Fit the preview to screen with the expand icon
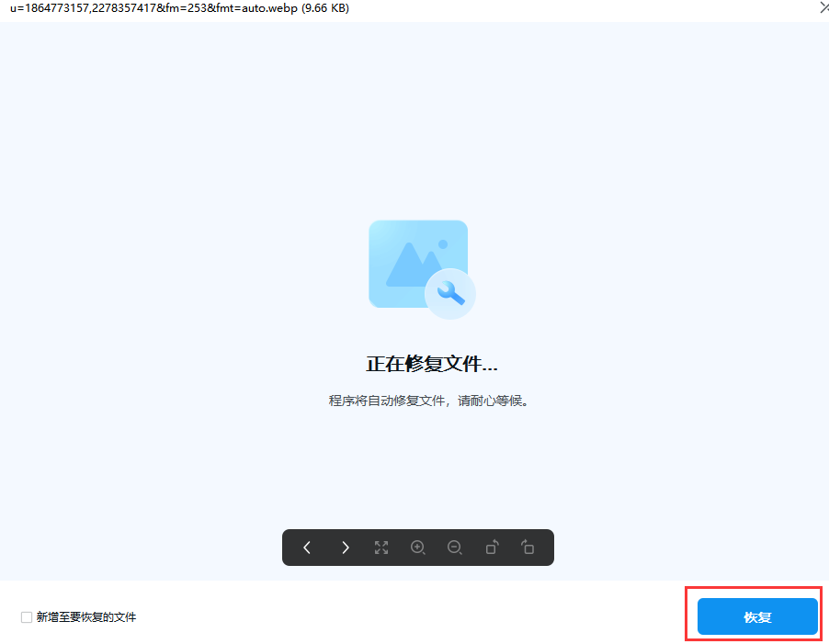This screenshot has width=829, height=644. (381, 547)
